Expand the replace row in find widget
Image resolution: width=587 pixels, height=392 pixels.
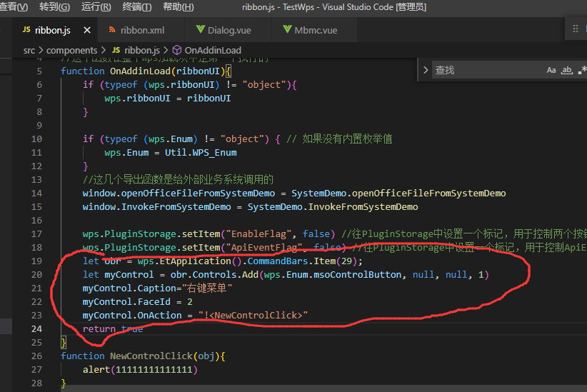[x=426, y=70]
